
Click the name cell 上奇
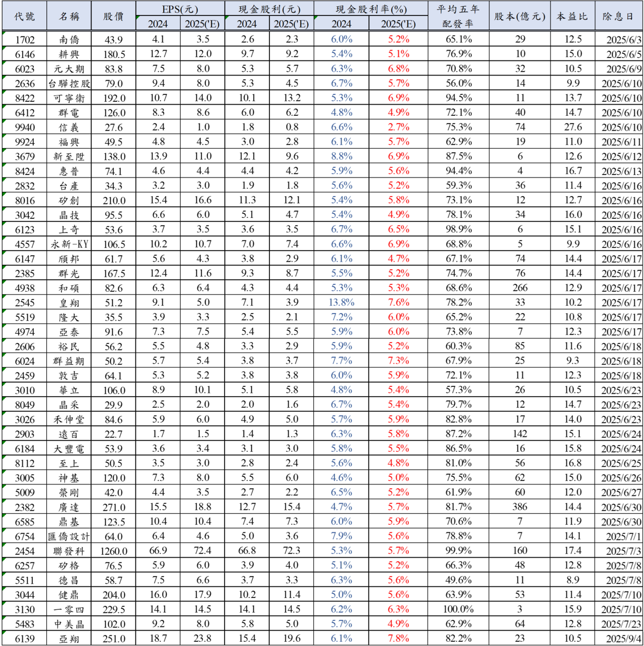coord(69,230)
